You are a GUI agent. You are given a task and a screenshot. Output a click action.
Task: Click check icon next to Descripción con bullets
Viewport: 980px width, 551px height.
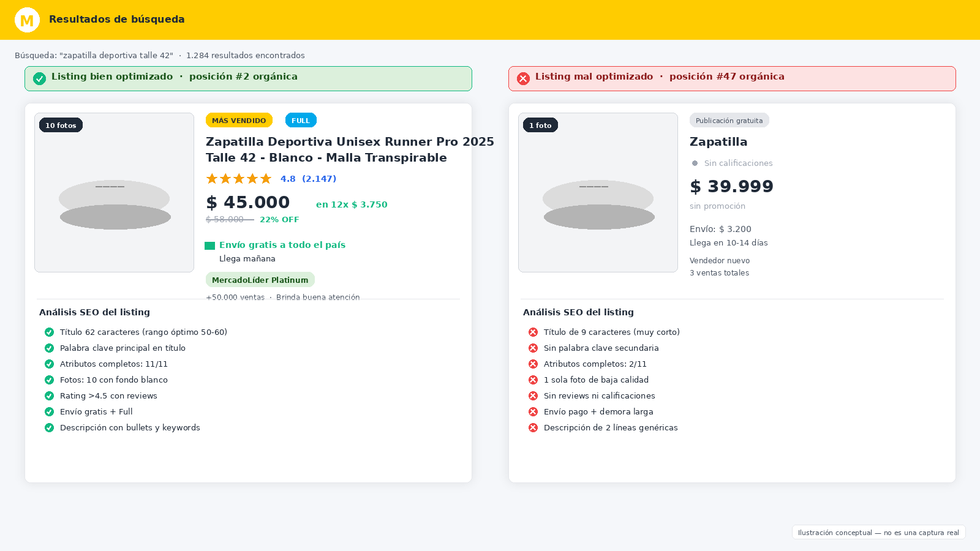49,427
